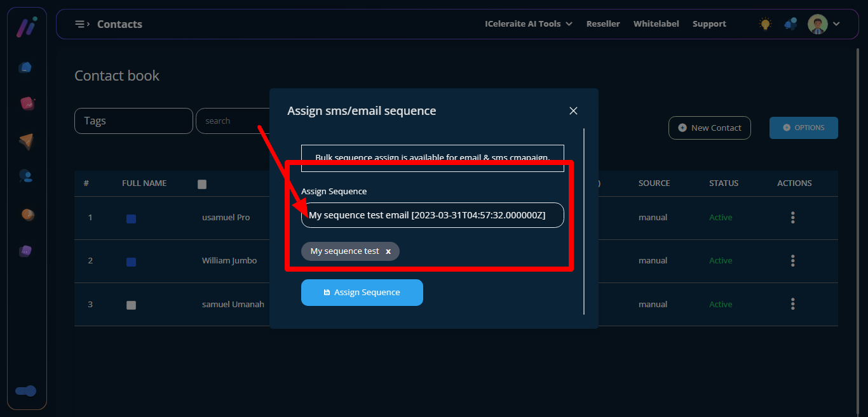This screenshot has height=417, width=868.
Task: Click the orange paper plane sidebar icon
Action: (26, 141)
